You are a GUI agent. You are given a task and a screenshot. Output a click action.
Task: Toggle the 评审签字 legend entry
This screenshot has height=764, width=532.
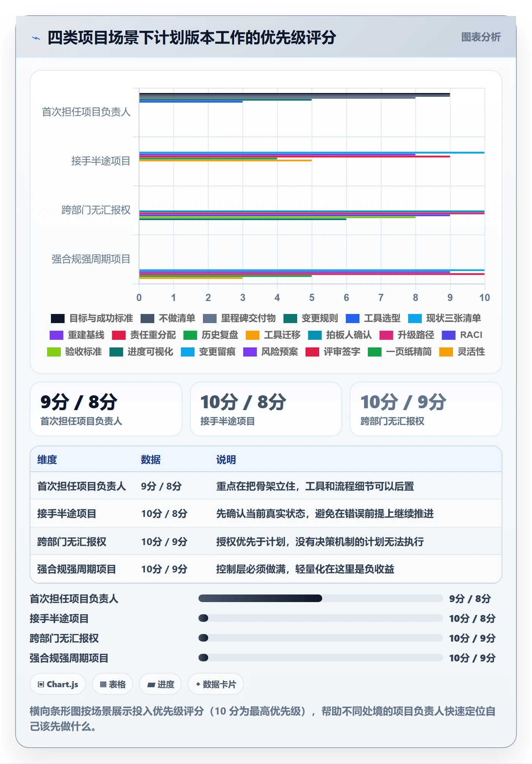coord(333,352)
